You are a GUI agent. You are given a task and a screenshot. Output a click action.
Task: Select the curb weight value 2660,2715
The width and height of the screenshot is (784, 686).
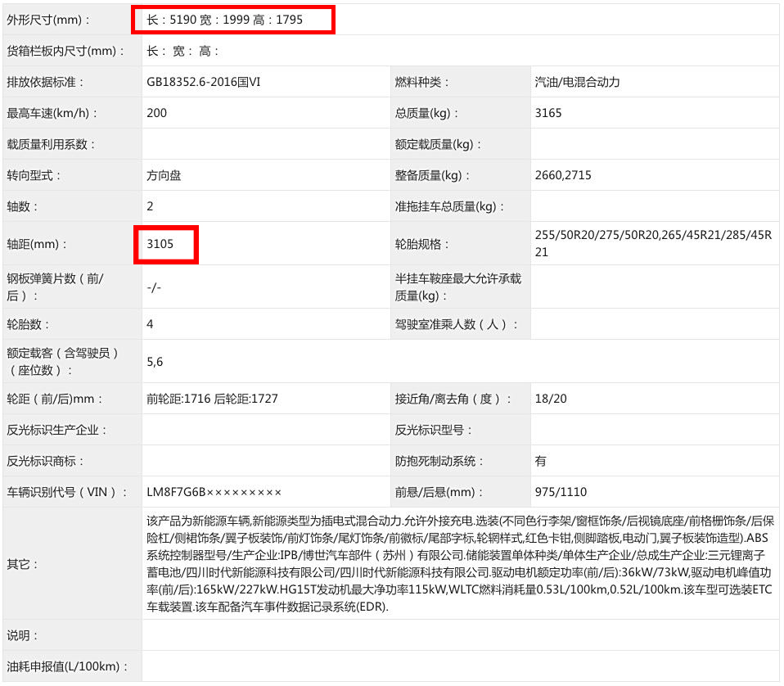coord(563,175)
